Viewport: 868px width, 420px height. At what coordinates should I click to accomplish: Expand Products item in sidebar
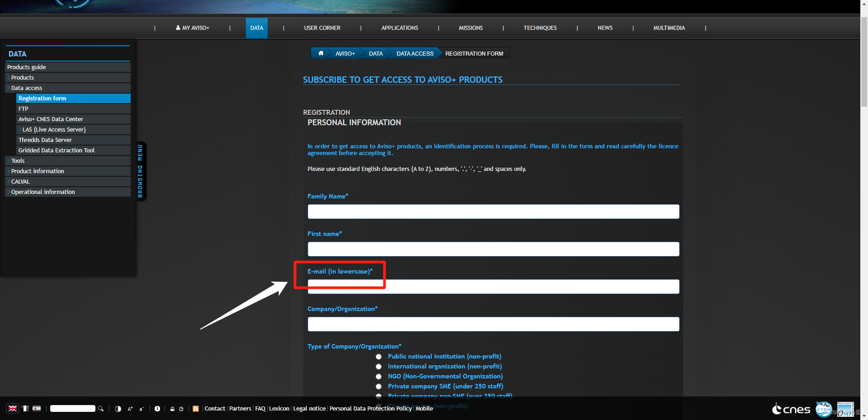68,77
